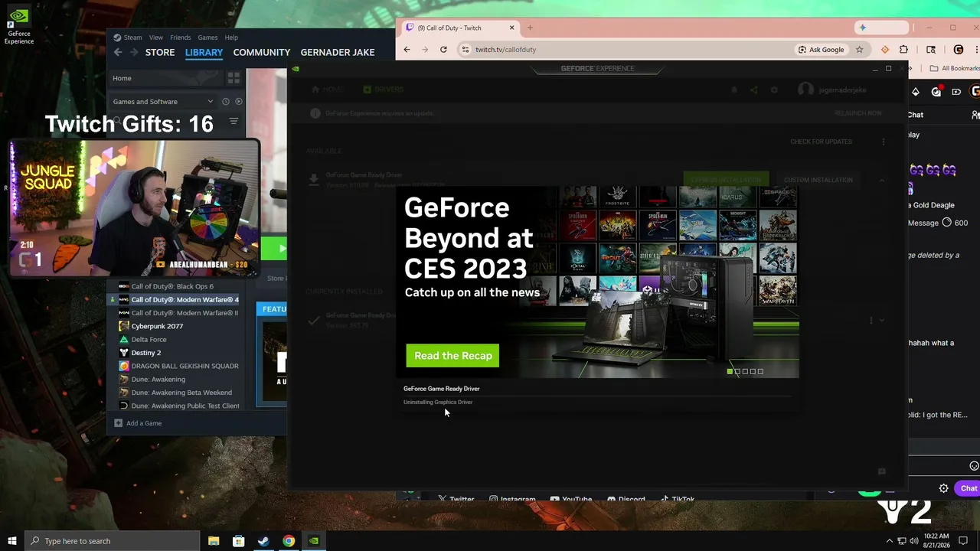This screenshot has width=980, height=551.
Task: Open the Steam COMMUNITY tab
Action: pyautogui.click(x=262, y=52)
